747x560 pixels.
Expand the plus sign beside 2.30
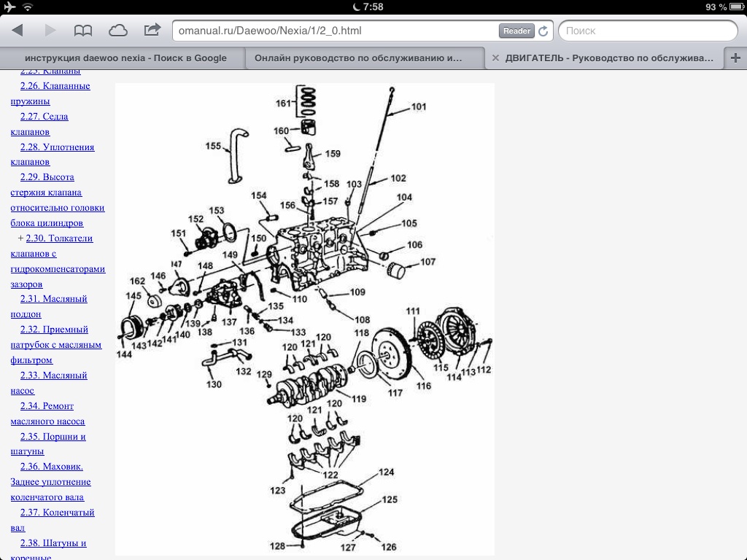click(20, 238)
